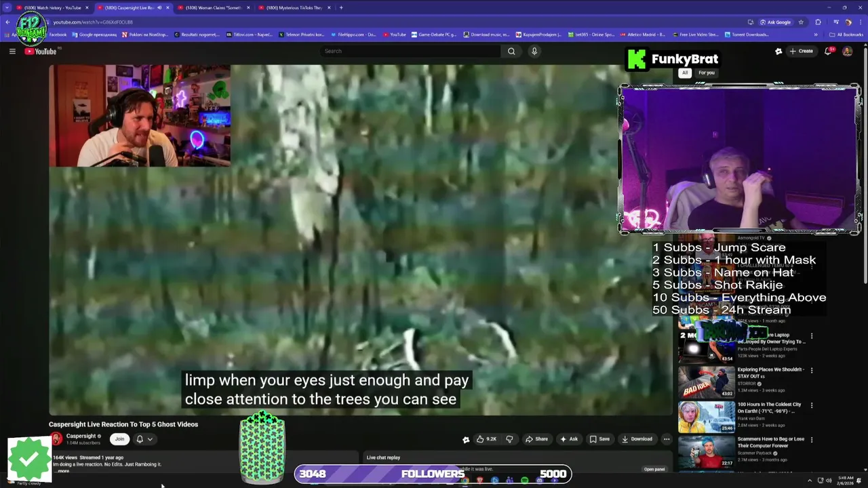Screen dimensions: 868x488
Task: Open the Caspersight channel name link
Action: (x=81, y=436)
